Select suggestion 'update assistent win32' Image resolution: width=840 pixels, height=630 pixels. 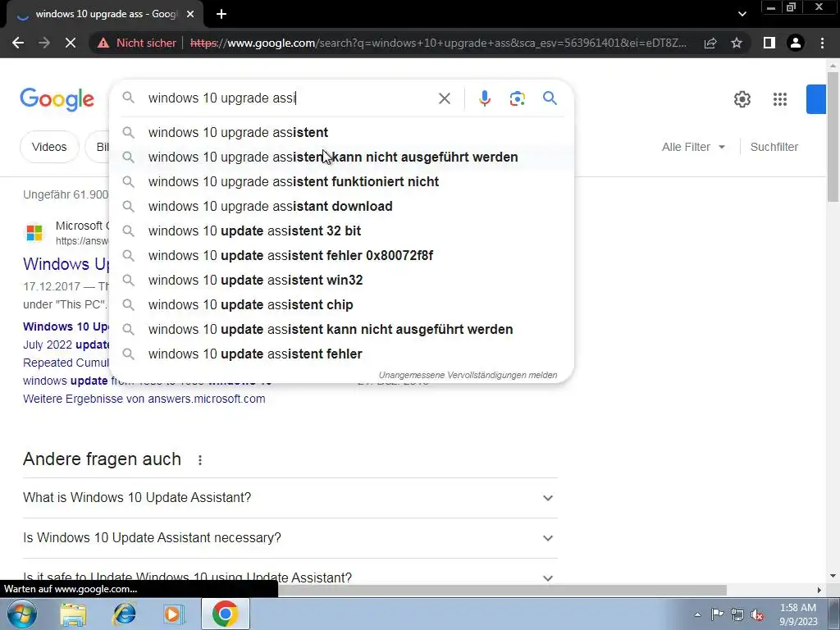341,281
